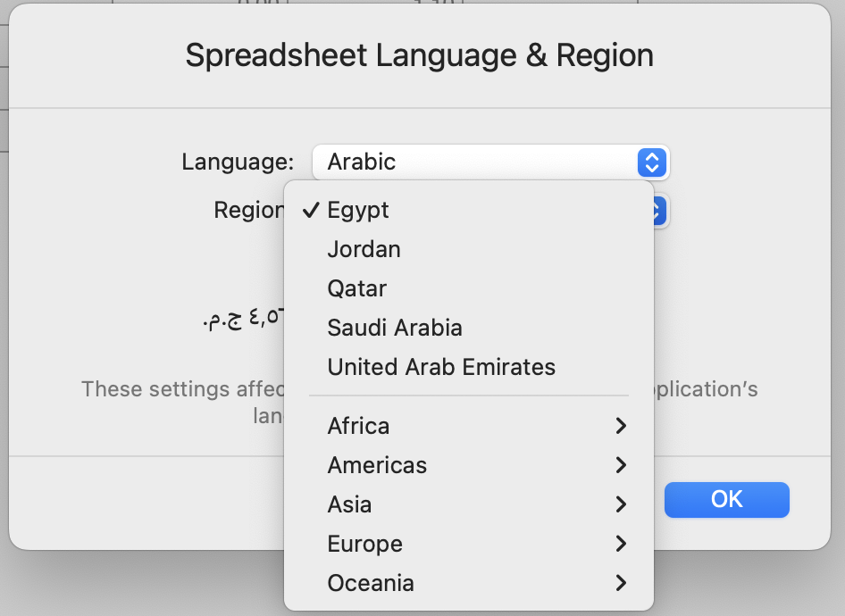This screenshot has height=616, width=845.
Task: Choose Jordan as the region
Action: 364,249
